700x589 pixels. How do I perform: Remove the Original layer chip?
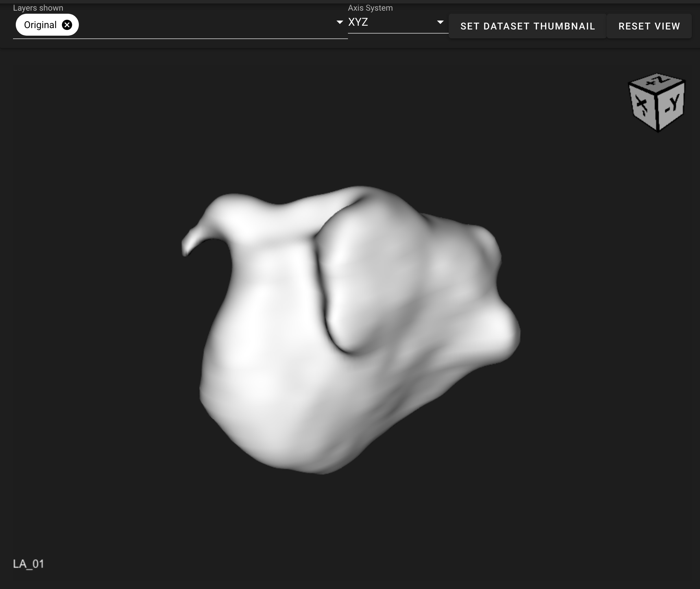click(67, 25)
